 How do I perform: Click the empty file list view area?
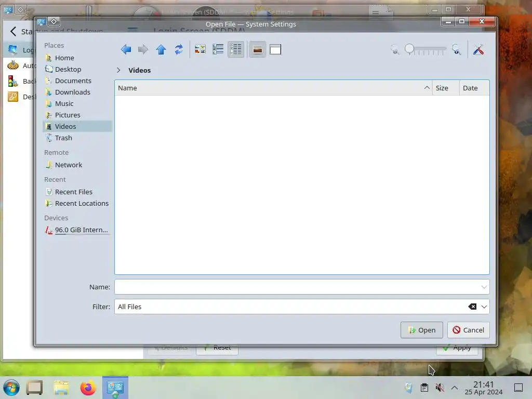(302, 184)
